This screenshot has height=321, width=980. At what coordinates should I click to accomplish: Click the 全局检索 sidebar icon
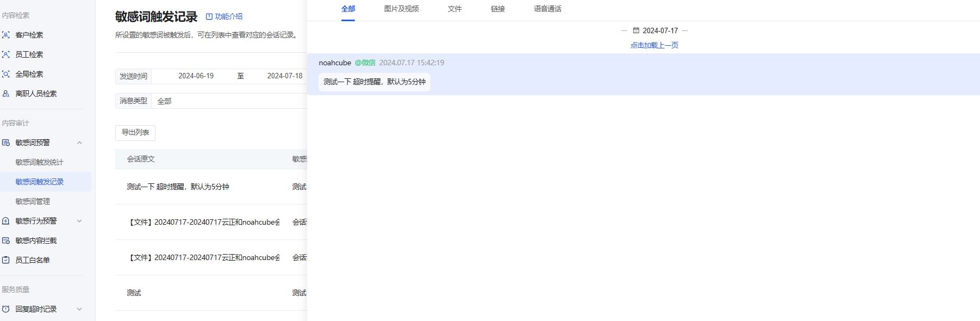point(6,74)
